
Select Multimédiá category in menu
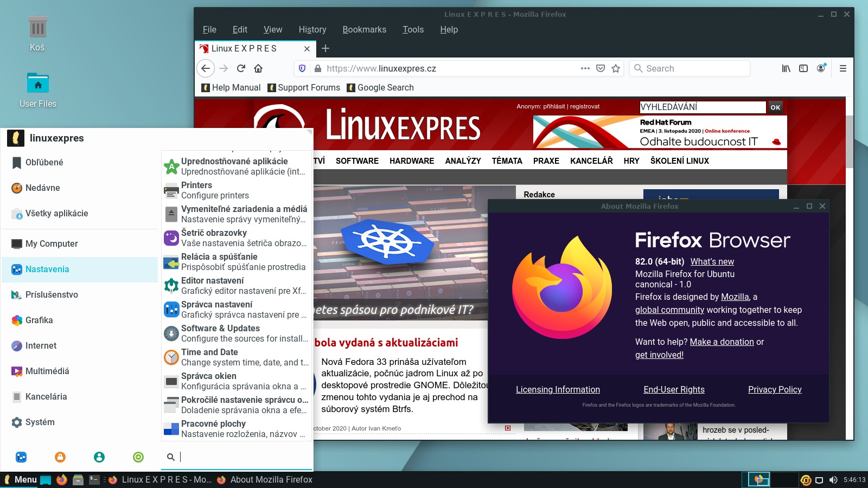click(47, 371)
